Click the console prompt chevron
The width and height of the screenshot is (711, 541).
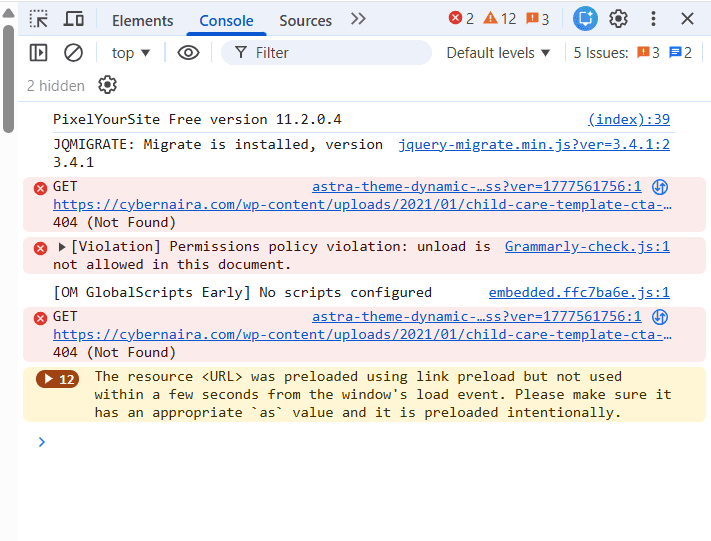click(42, 442)
